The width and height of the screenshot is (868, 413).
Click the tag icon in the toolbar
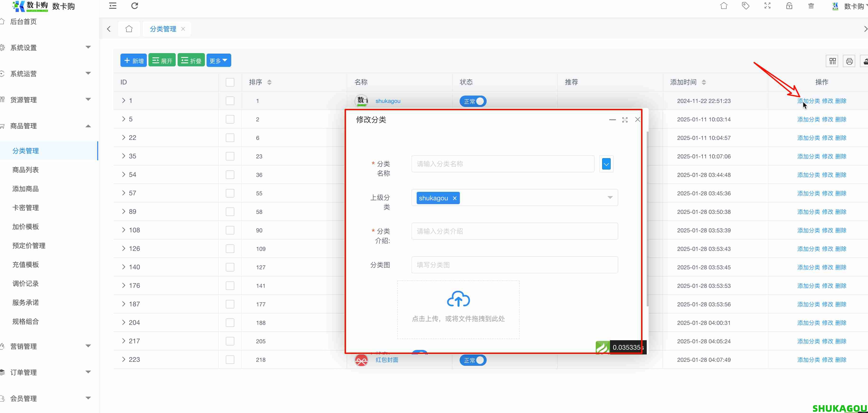(745, 6)
